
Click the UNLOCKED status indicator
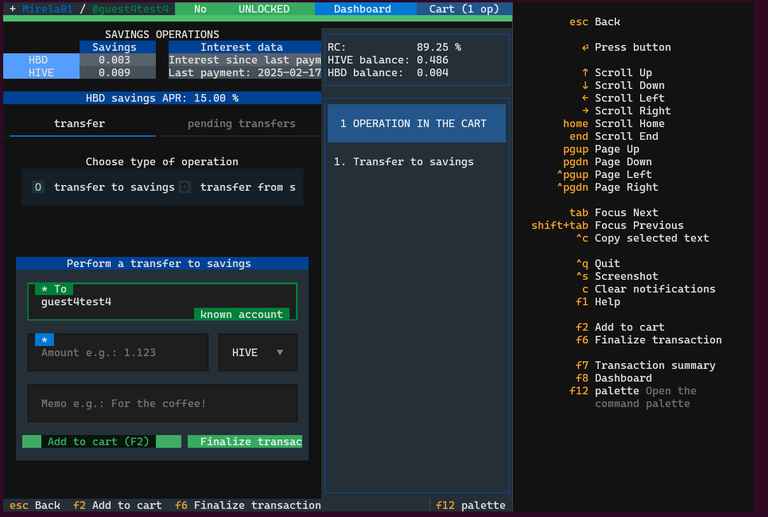pos(264,9)
